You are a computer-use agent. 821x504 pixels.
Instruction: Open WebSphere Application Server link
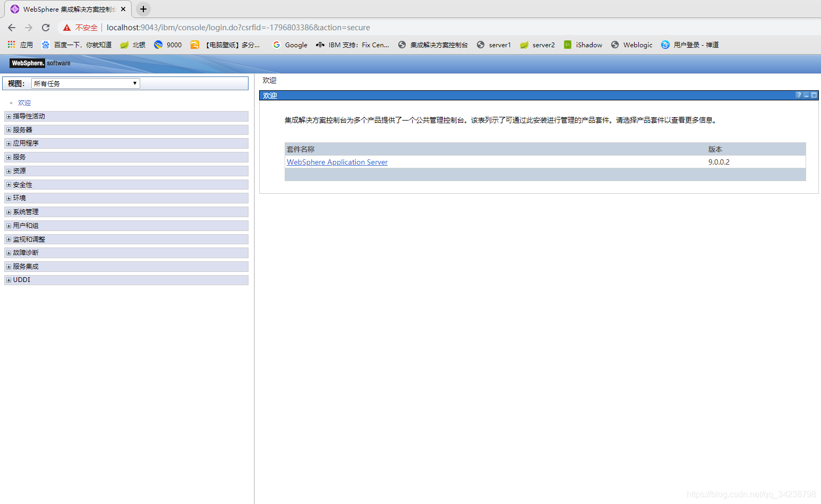coord(337,162)
